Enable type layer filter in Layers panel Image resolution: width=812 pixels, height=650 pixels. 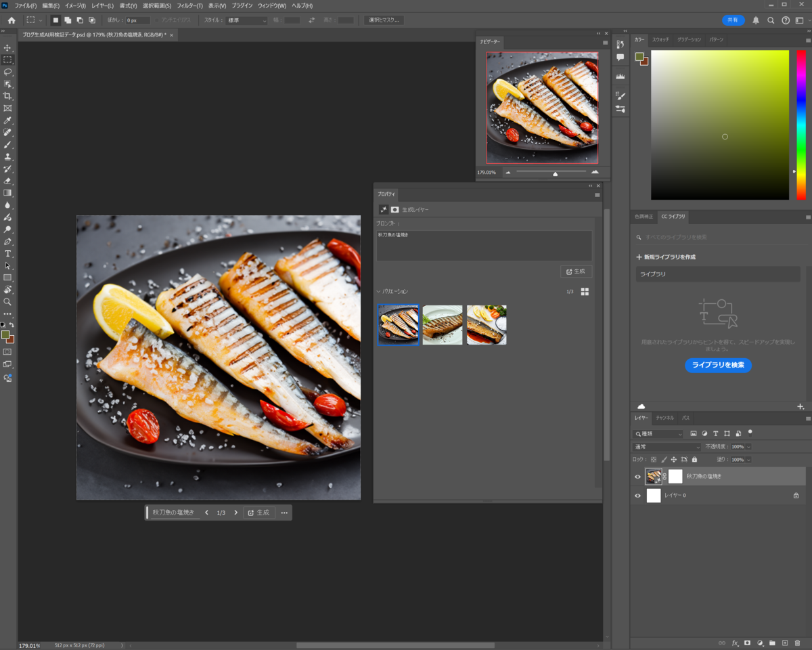point(716,433)
